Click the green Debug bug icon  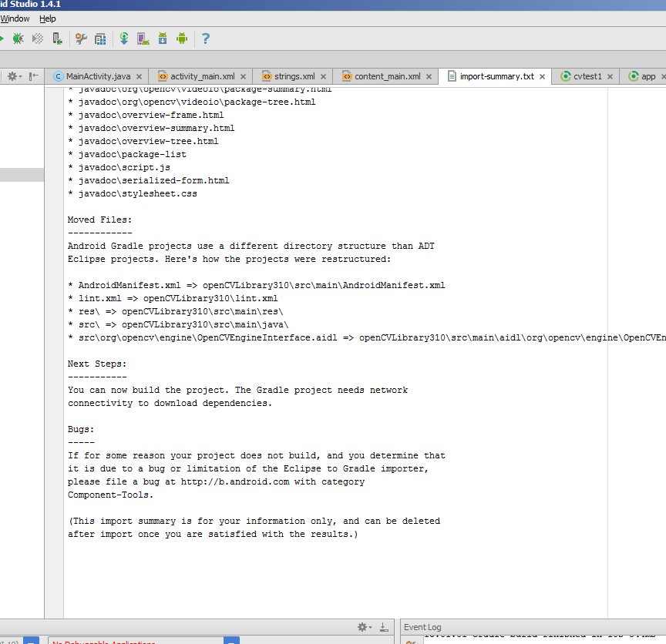tap(18, 39)
